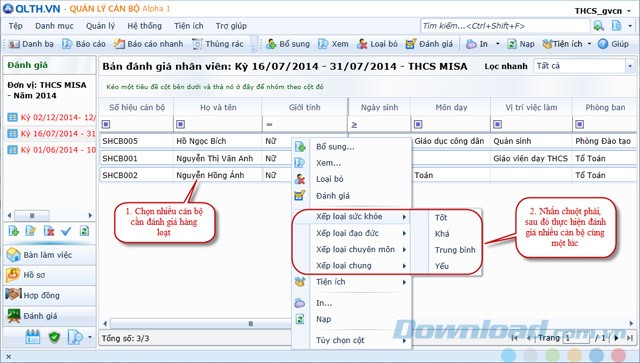The height and width of the screenshot is (363, 640).
Task: Click the search document icon in sidebar bottom
Action: pos(75,337)
